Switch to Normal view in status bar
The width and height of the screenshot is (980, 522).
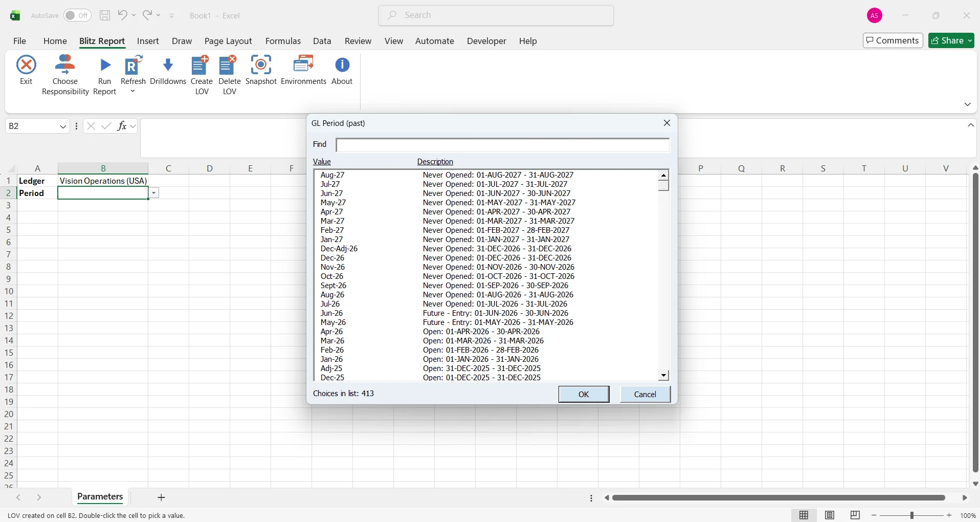click(804, 515)
